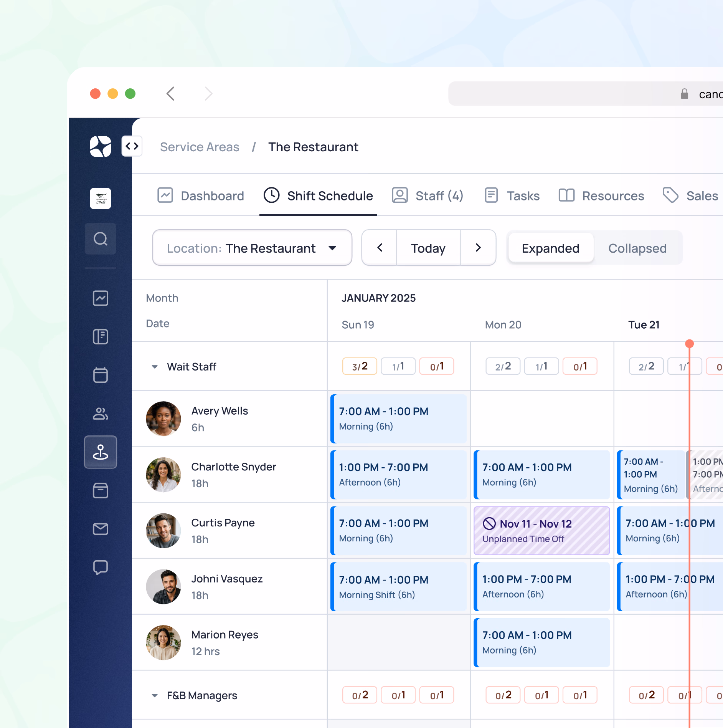Switch to the Resources tab
The image size is (723, 728).
601,196
